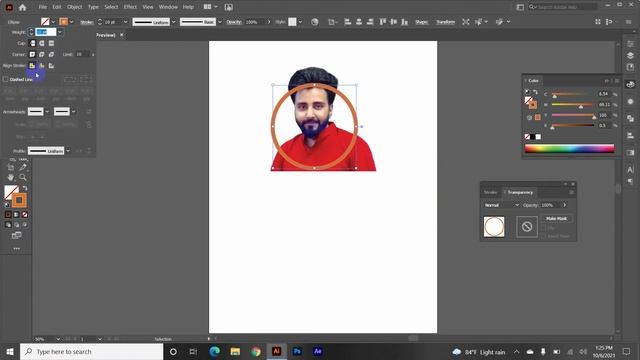
Task: Click the color spectrum bar in Color panel
Action: click(569, 149)
